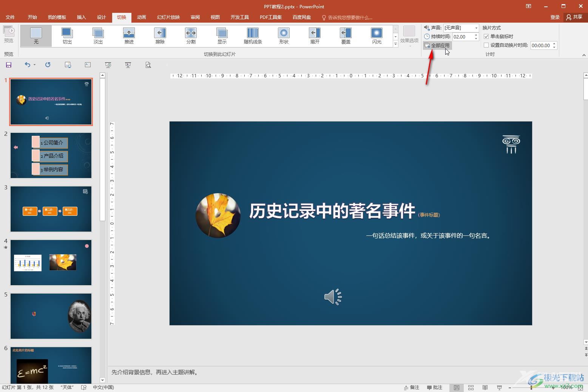Open the undo history dropdown arrow

coord(34,65)
